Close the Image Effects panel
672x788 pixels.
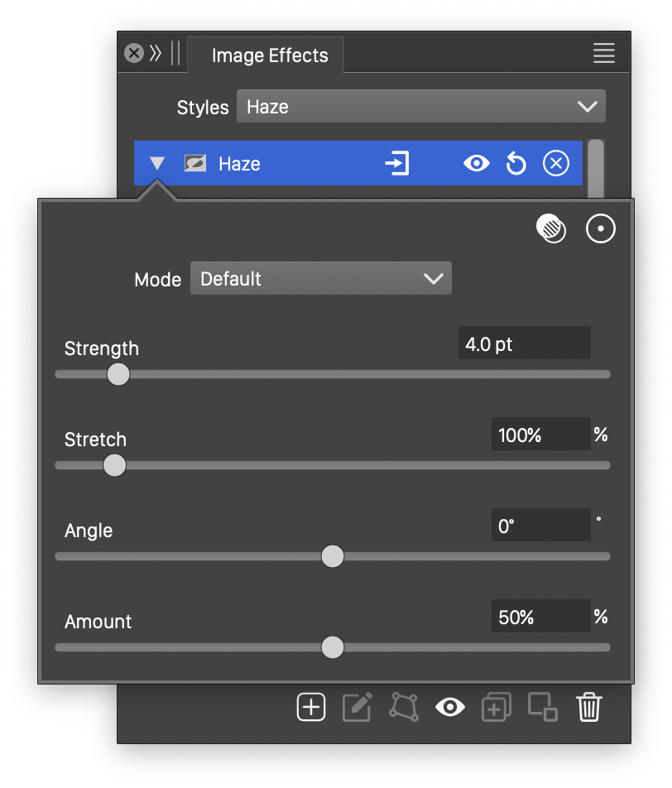[134, 54]
